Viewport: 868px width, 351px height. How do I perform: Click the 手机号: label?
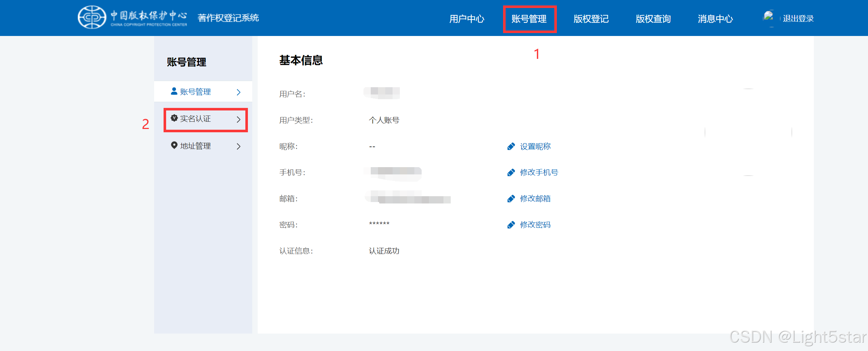(x=292, y=173)
